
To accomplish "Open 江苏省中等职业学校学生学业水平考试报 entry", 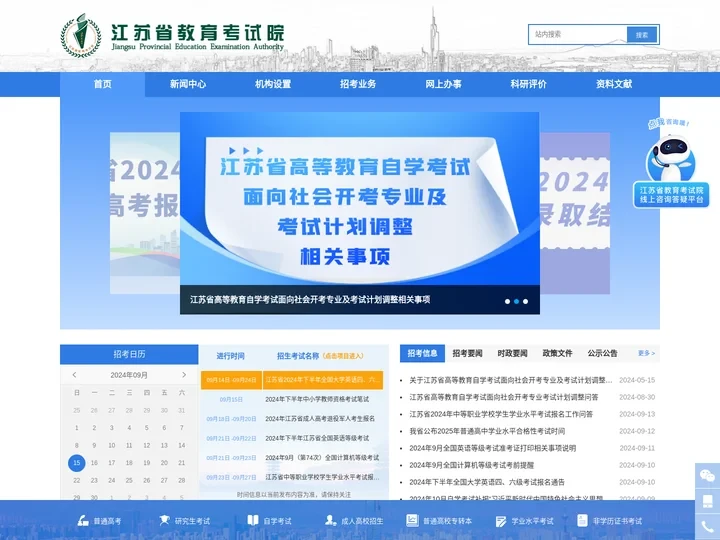I will pos(322,477).
